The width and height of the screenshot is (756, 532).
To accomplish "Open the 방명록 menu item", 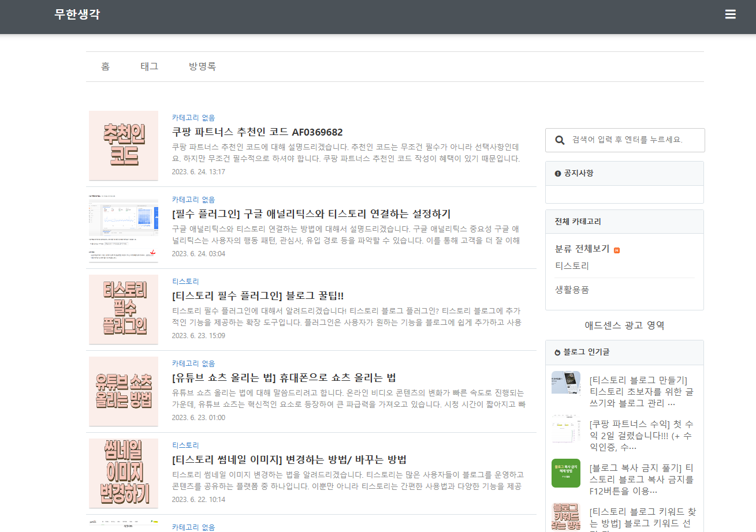I will (202, 66).
